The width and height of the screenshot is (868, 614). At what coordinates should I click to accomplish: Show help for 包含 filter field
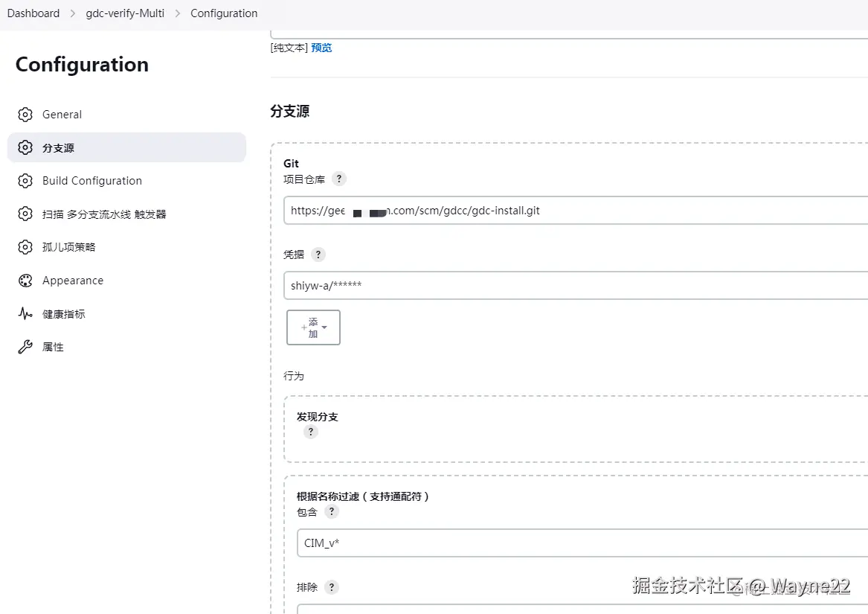click(332, 511)
